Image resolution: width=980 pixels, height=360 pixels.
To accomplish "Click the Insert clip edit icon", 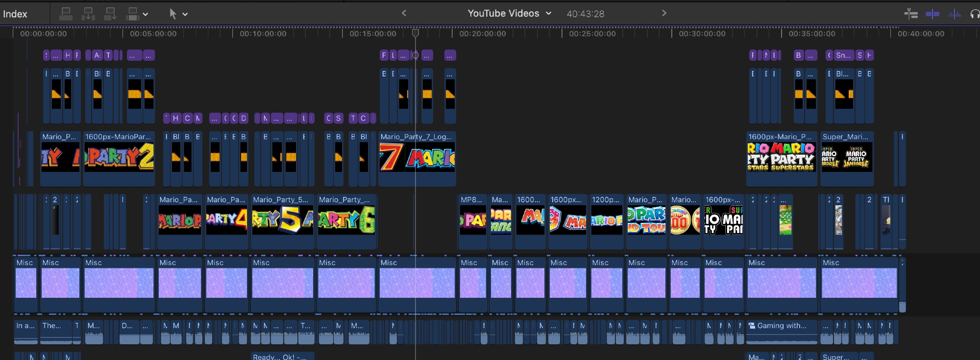I will pyautogui.click(x=88, y=14).
